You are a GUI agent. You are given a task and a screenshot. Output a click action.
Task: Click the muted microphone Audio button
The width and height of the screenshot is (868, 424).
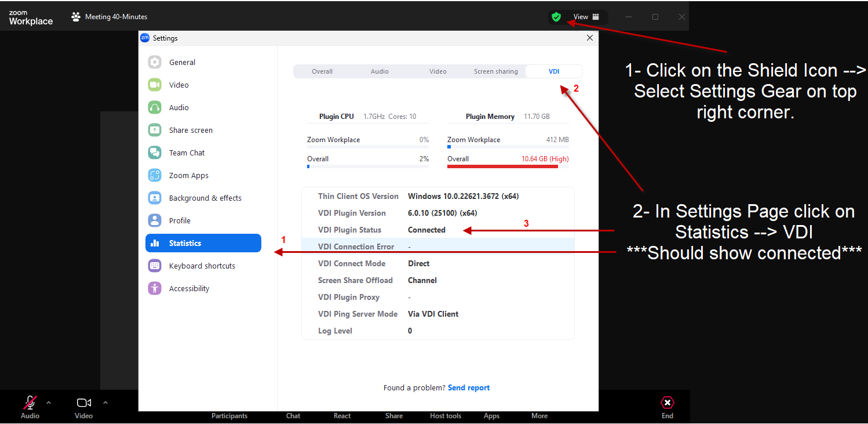[30, 407]
